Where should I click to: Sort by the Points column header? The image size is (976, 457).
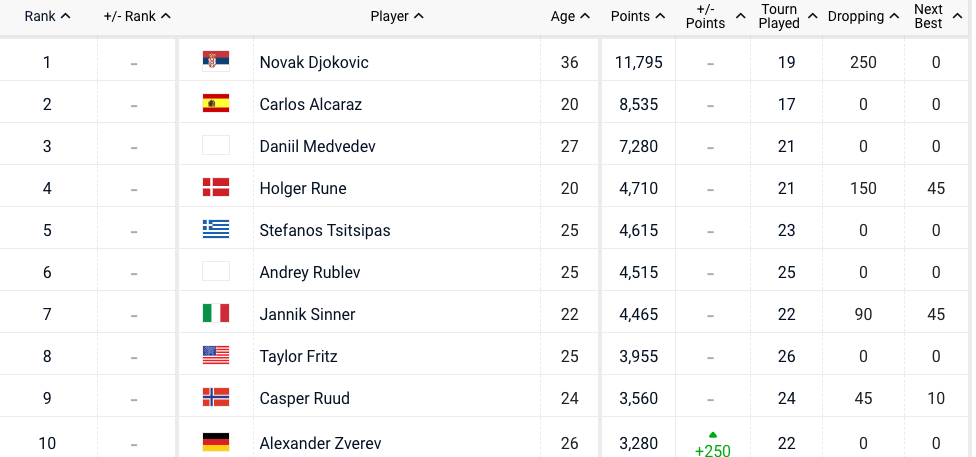pos(637,16)
